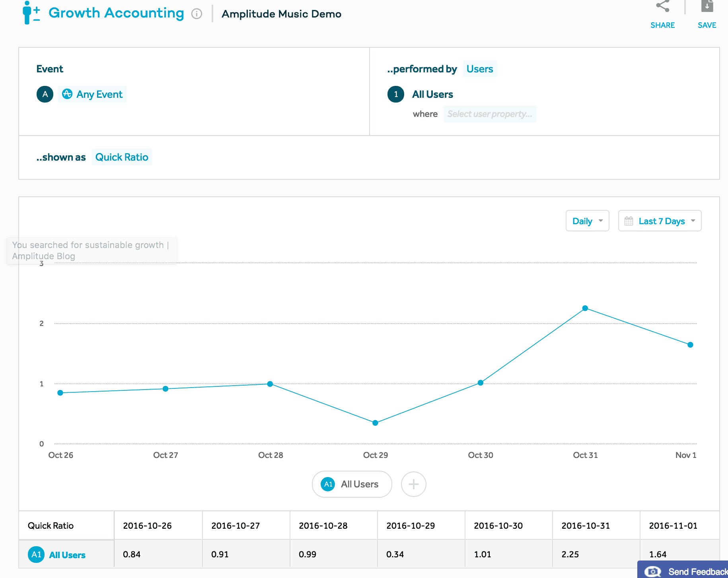Select the Oct 31 peak data point

coord(585,308)
